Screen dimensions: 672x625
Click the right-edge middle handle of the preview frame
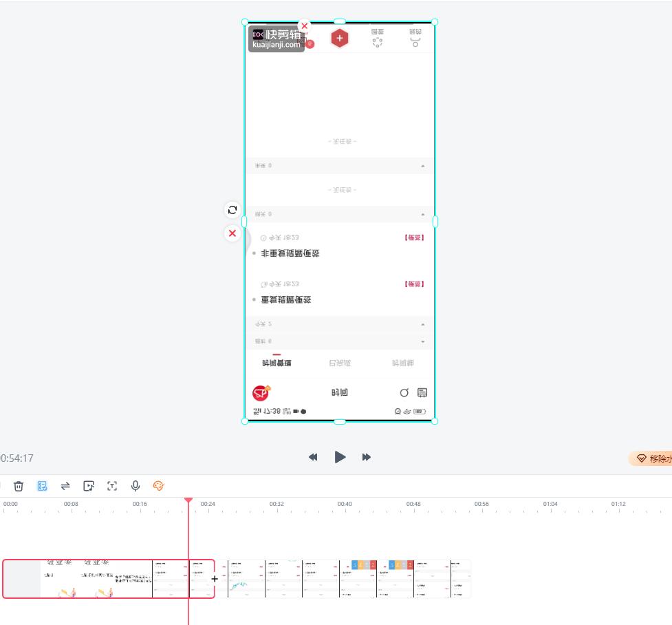pos(435,222)
